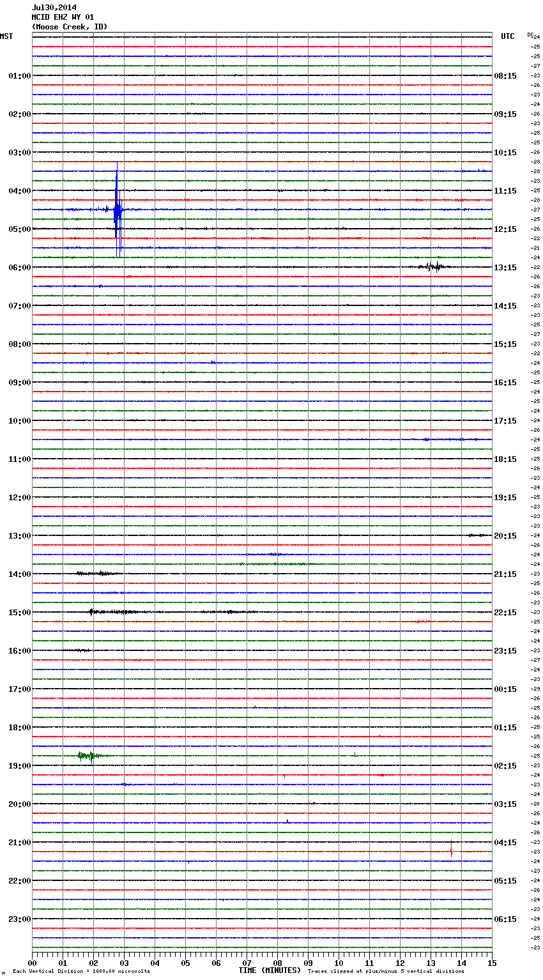Image resolution: width=543 pixels, height=980 pixels.
Task: Click the UTC column header
Action: (507, 36)
